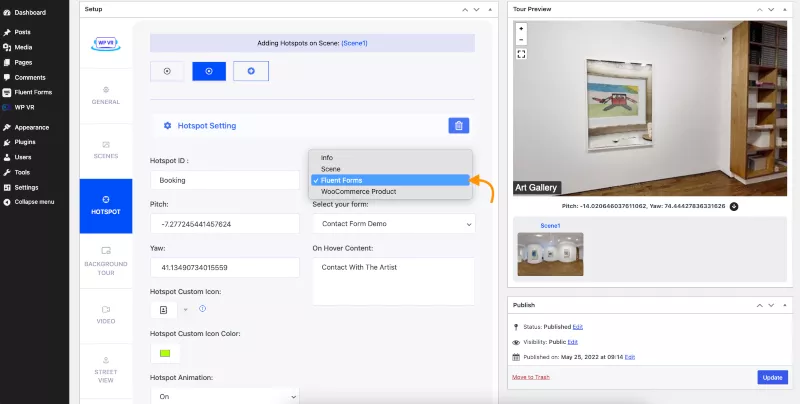
Task: Select the Hotspot tab
Action: click(x=106, y=206)
